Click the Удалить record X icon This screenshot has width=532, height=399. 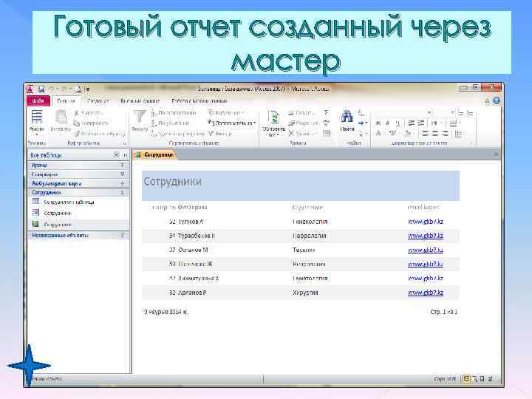[x=291, y=134]
